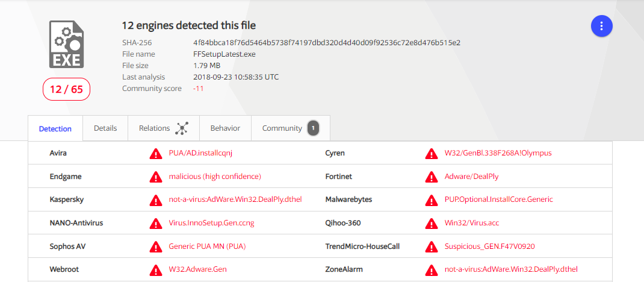Image resolution: width=644 pixels, height=282 pixels.
Task: Click the Generic PUA MN (PUA) result
Action: pos(208,246)
